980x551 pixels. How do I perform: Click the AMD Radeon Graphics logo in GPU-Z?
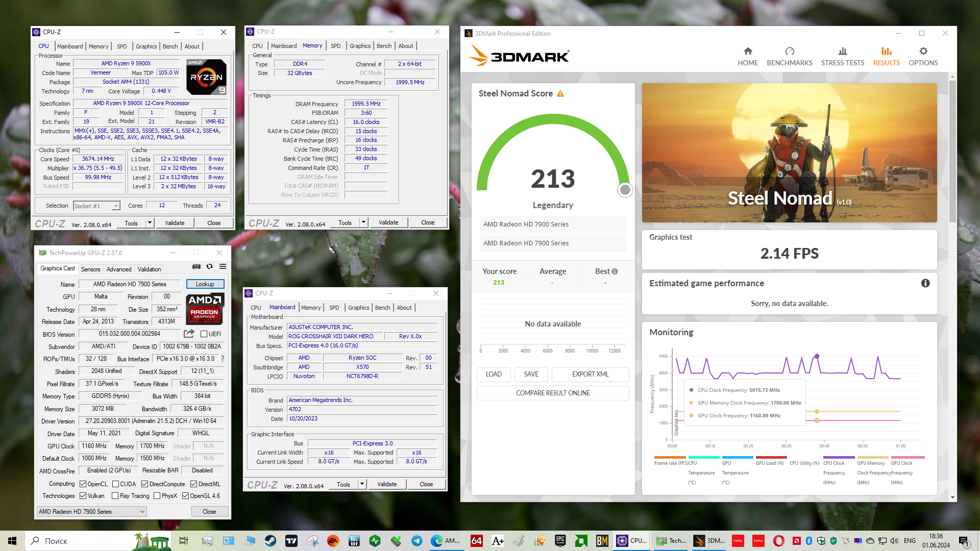click(x=205, y=309)
